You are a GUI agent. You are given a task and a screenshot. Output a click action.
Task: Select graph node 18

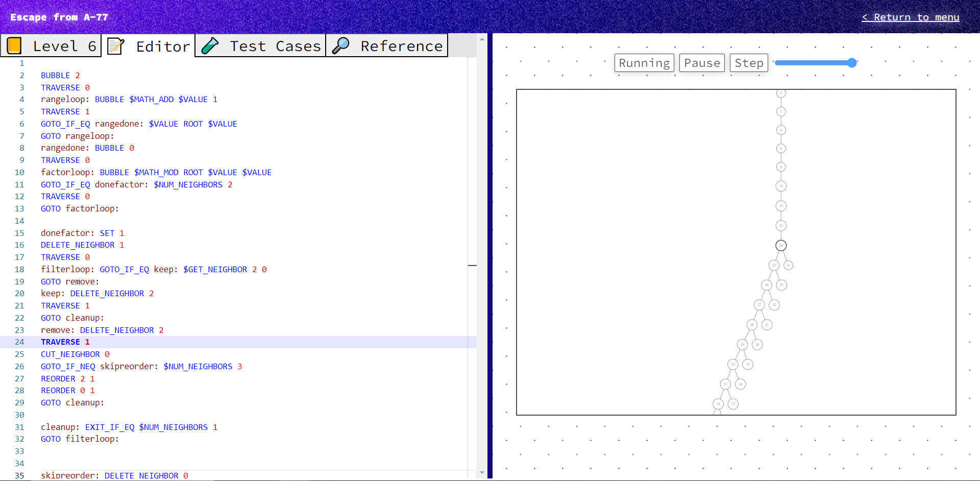[740, 384]
